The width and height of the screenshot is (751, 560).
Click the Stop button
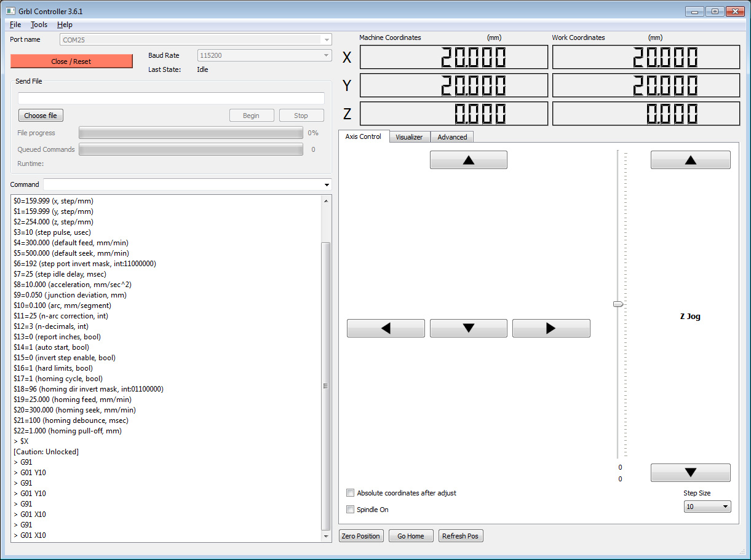pyautogui.click(x=301, y=116)
